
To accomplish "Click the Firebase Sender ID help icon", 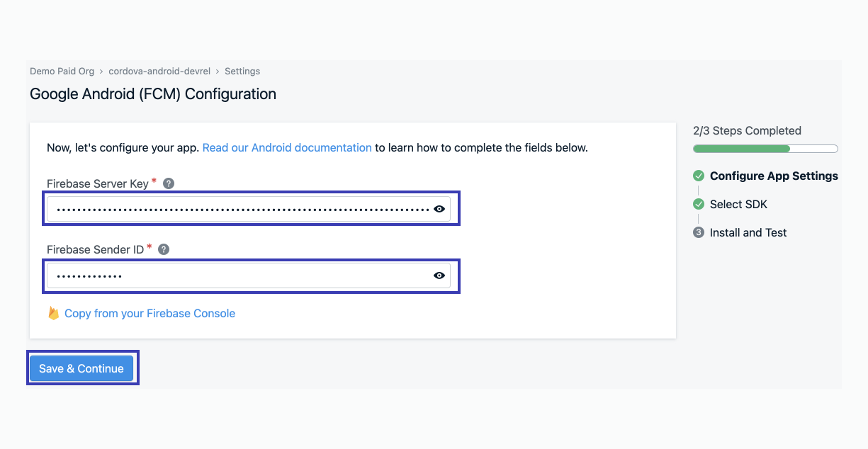I will tap(164, 249).
